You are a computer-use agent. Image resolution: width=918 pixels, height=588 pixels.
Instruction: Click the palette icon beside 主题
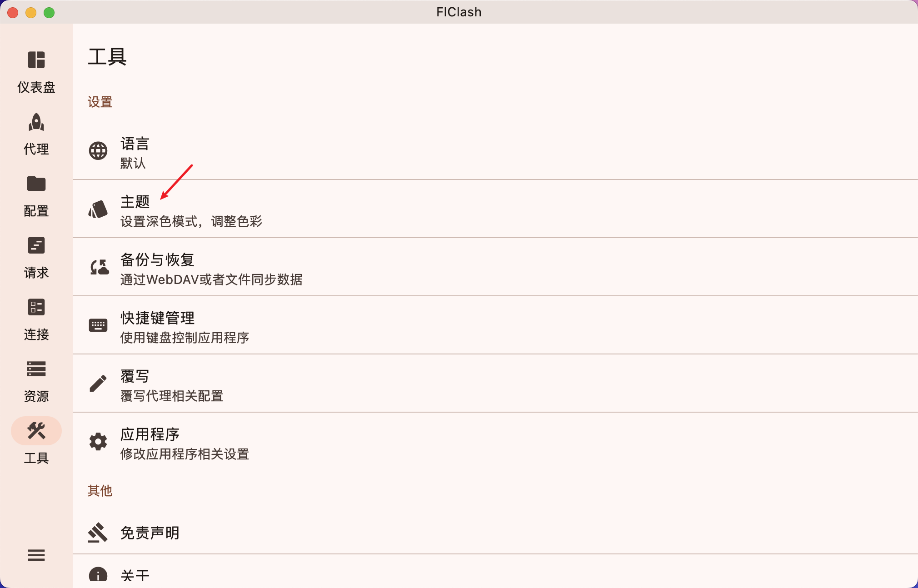click(x=98, y=209)
